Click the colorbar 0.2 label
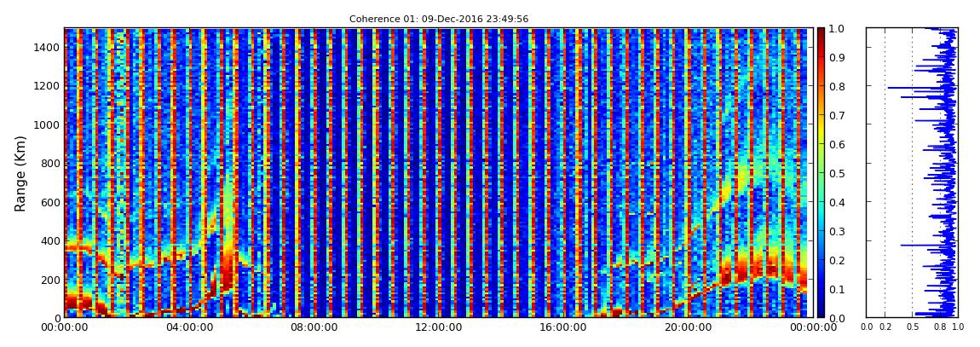The image size is (980, 347). [837, 260]
